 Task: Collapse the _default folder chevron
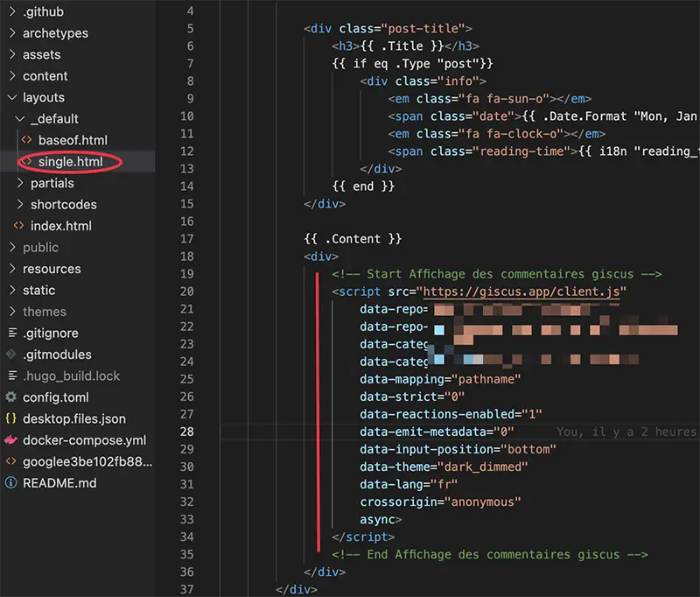pos(20,118)
